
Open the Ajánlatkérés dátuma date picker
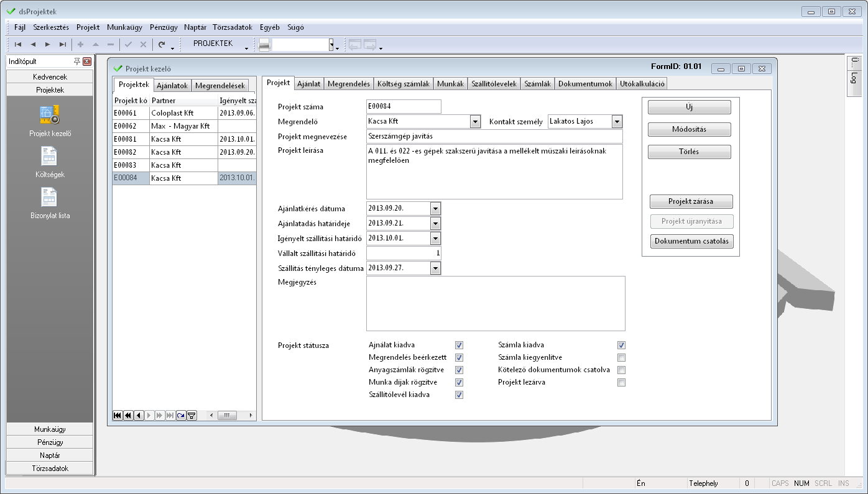point(435,208)
